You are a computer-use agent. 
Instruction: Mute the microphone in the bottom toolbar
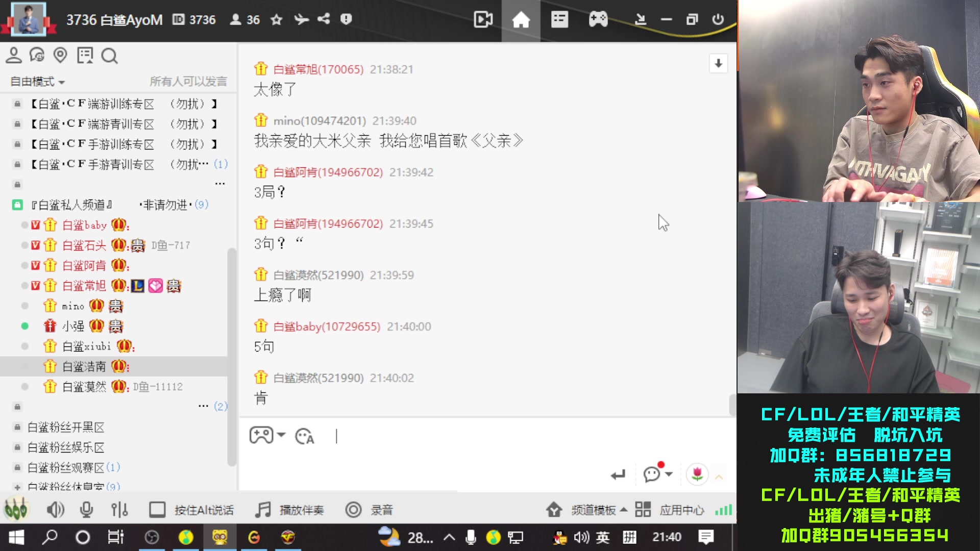pos(86,509)
